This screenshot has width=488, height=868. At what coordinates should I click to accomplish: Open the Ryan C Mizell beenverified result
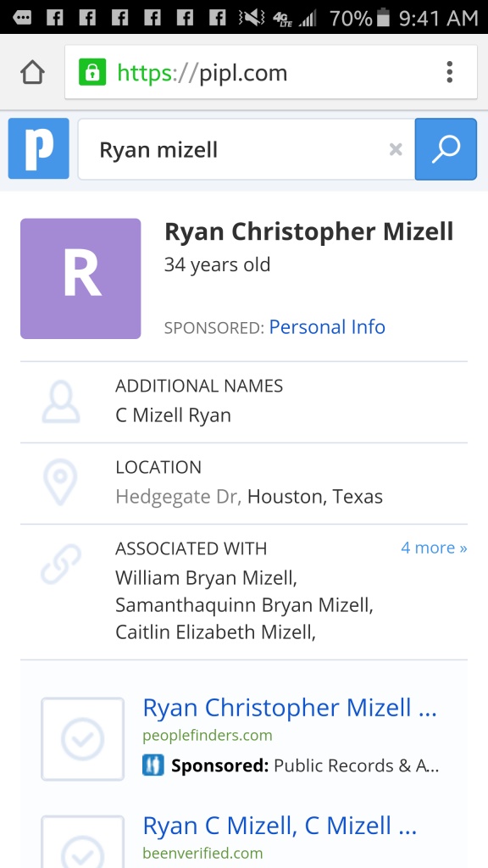pyautogui.click(x=280, y=826)
